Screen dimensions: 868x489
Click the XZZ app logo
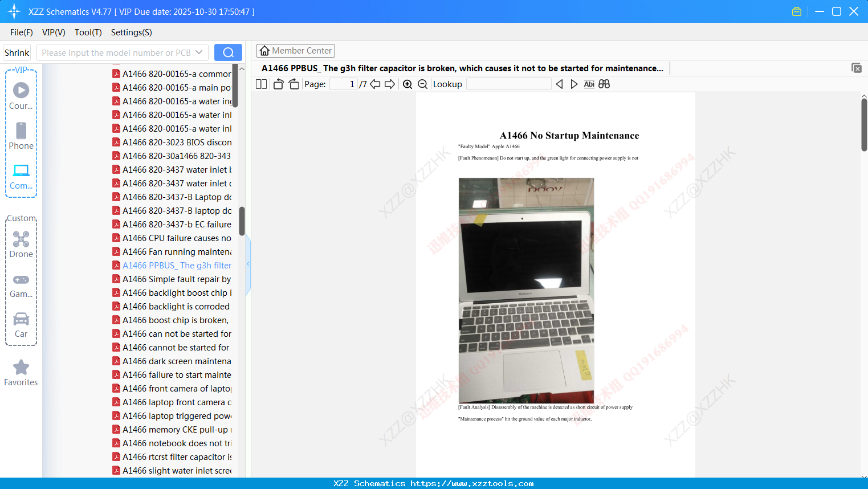click(14, 11)
